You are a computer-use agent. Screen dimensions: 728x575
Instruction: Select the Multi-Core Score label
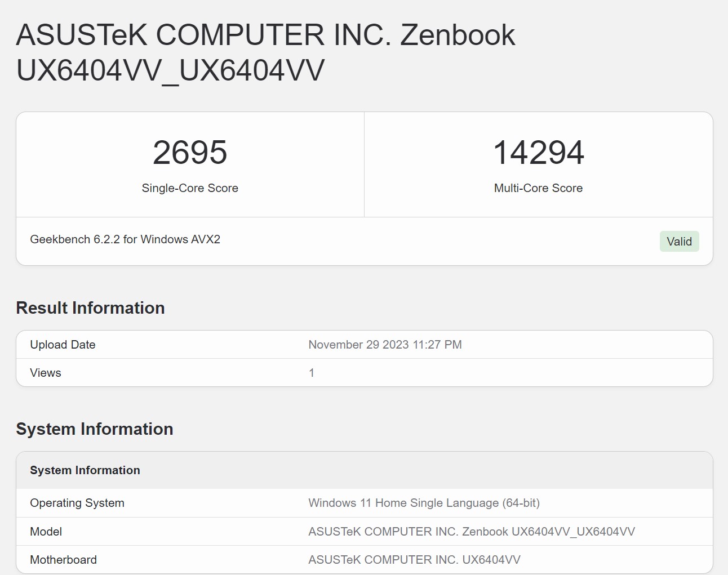click(538, 188)
